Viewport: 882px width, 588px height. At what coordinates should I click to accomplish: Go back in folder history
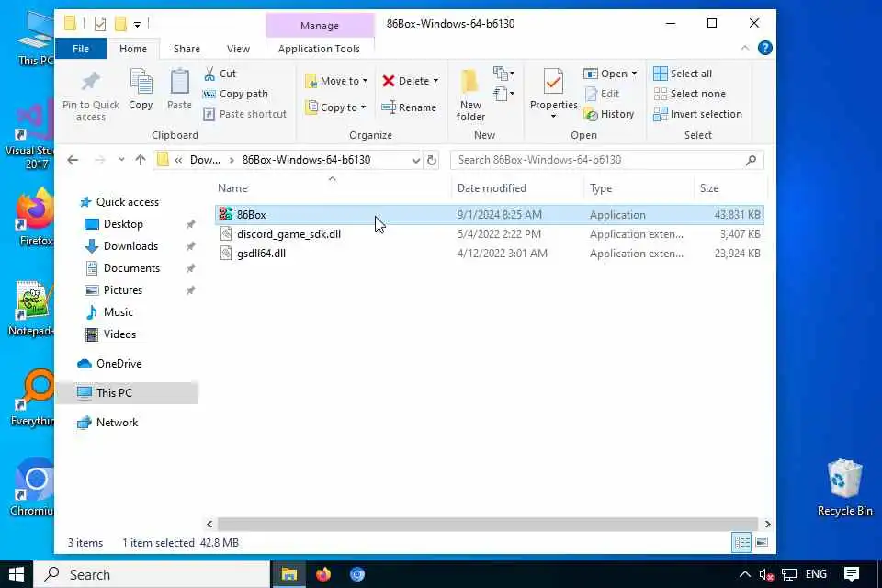click(73, 160)
